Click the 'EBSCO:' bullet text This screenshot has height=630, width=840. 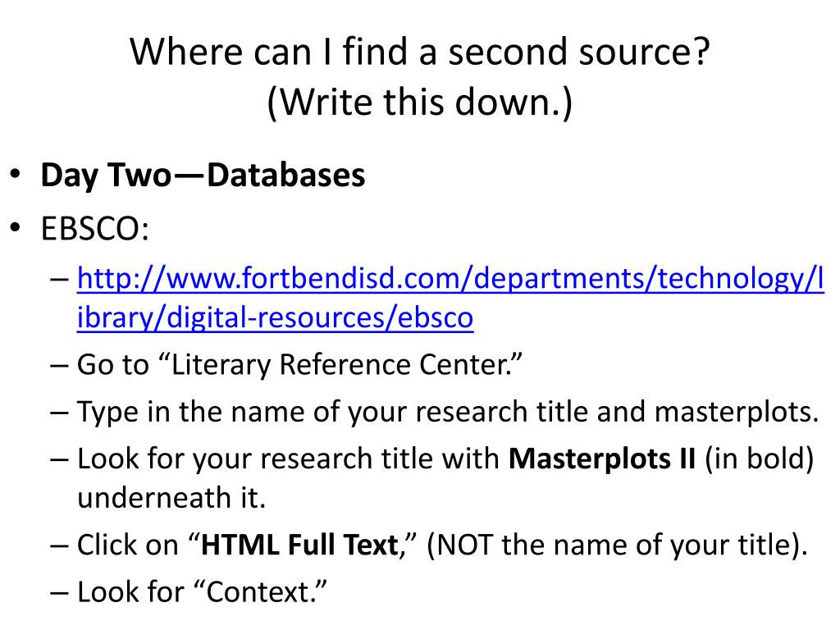95,229
